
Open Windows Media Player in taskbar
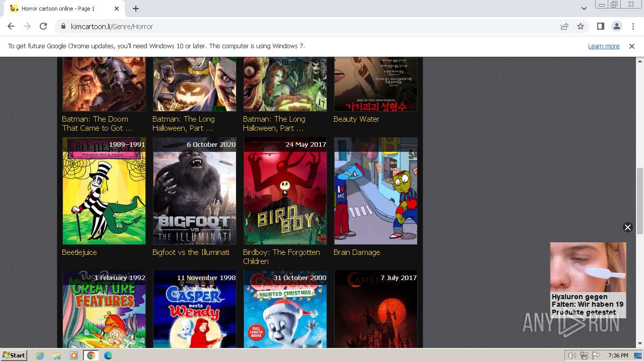pos(74,355)
